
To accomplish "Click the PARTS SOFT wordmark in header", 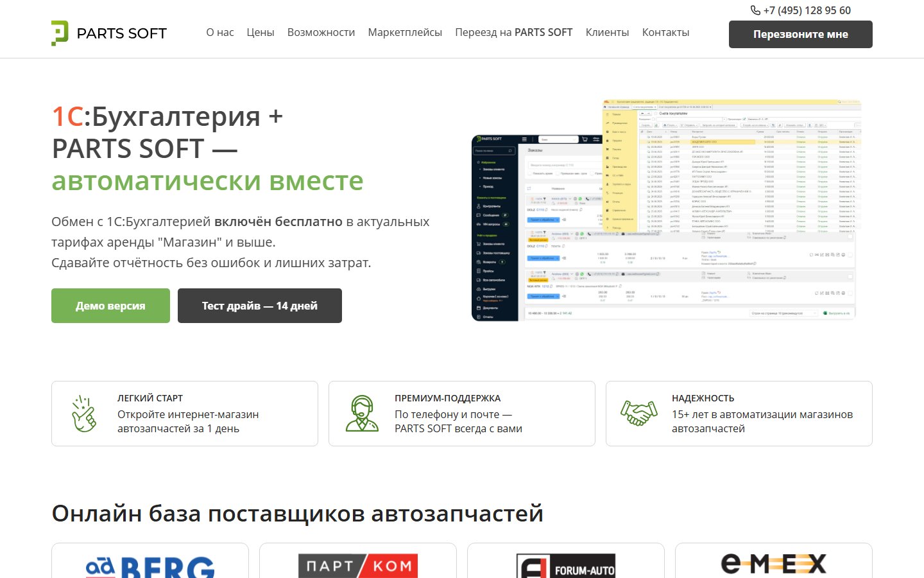I will [122, 33].
